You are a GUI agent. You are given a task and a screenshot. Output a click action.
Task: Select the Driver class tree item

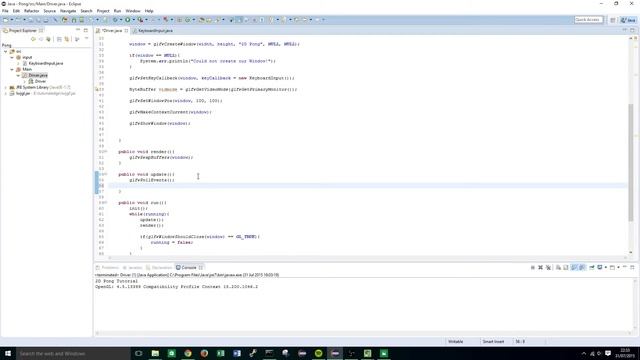pos(37,81)
